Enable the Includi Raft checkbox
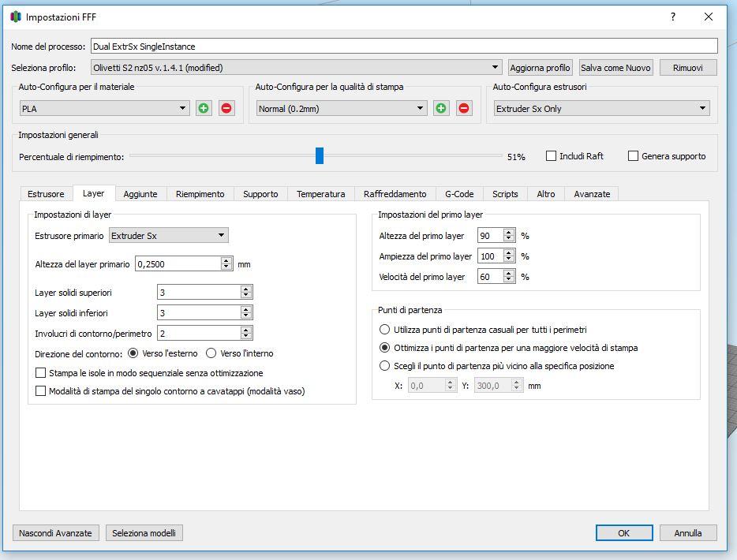This screenshot has width=737, height=560. pos(552,156)
